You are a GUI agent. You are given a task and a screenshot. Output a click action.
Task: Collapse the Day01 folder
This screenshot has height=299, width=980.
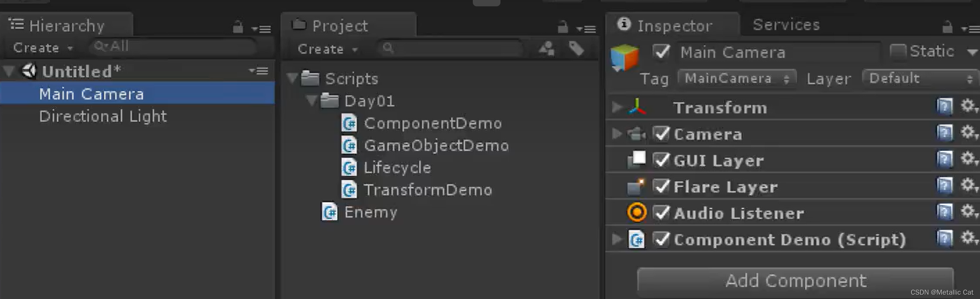(x=312, y=100)
